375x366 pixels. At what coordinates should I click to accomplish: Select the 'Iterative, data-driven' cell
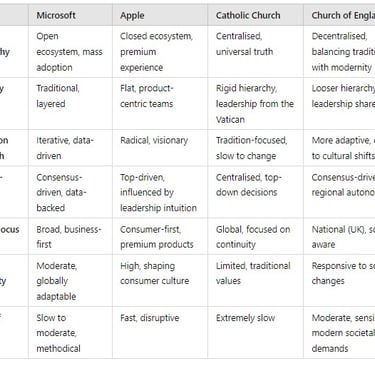tap(70, 148)
